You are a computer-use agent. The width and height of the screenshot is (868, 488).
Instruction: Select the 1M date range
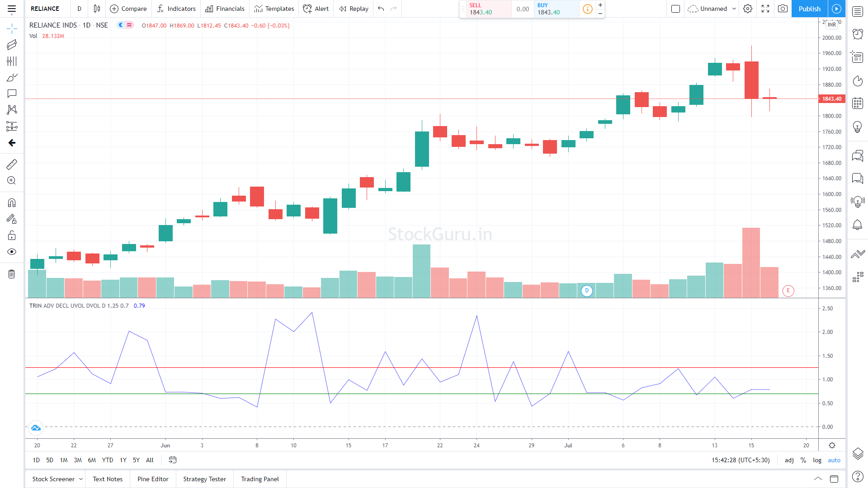[x=64, y=460]
